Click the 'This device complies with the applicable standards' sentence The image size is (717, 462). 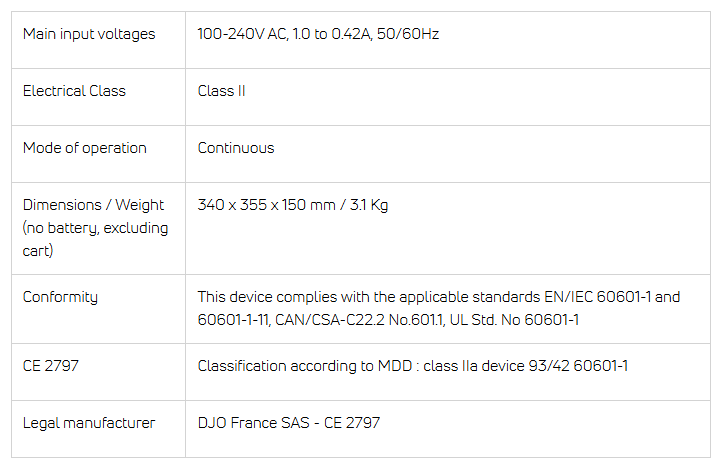369,297
